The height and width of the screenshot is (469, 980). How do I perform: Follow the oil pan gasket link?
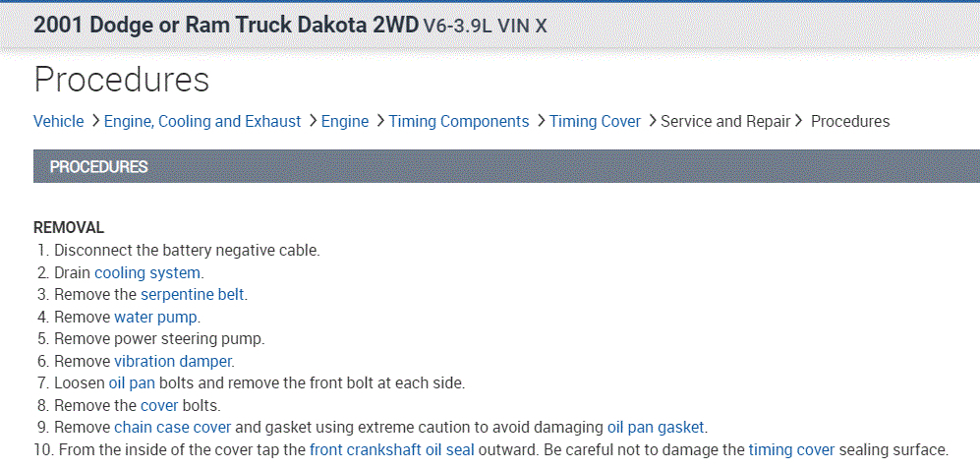tap(656, 428)
